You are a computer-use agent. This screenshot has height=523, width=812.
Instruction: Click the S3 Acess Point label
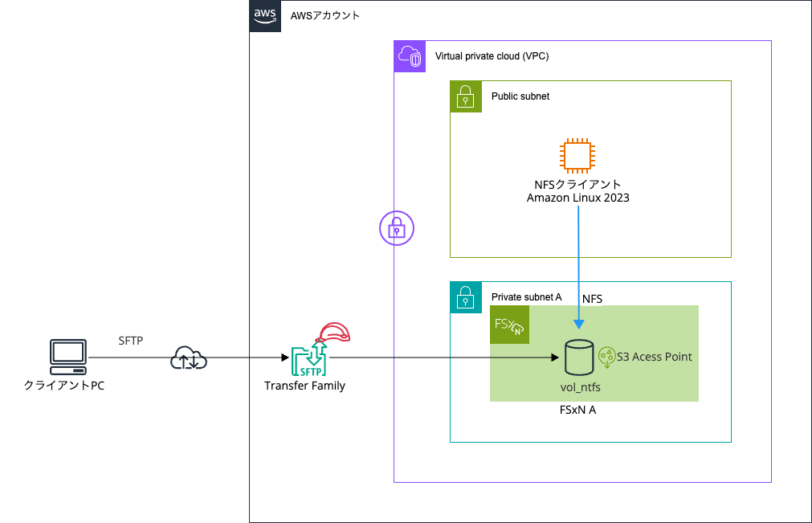pyautogui.click(x=654, y=357)
